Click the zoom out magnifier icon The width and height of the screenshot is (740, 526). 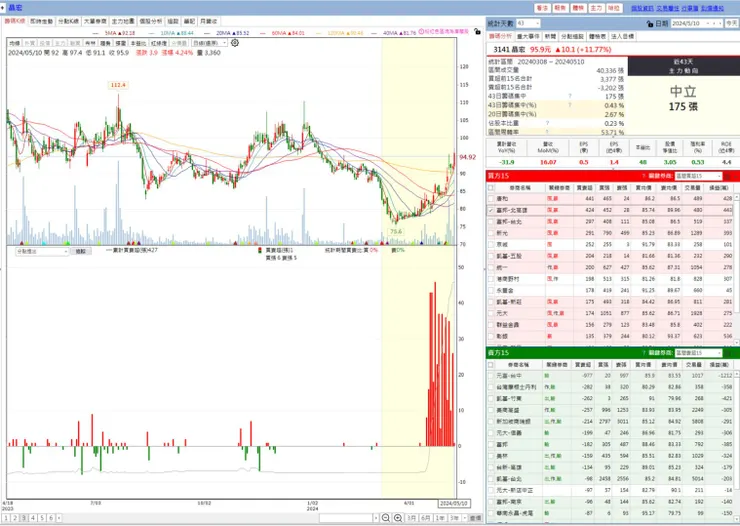coord(386,518)
